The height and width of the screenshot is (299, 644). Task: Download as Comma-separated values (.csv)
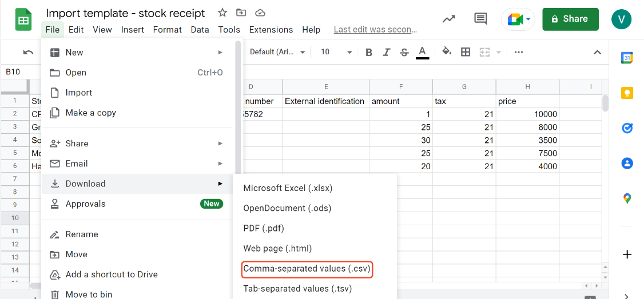(x=315, y=269)
